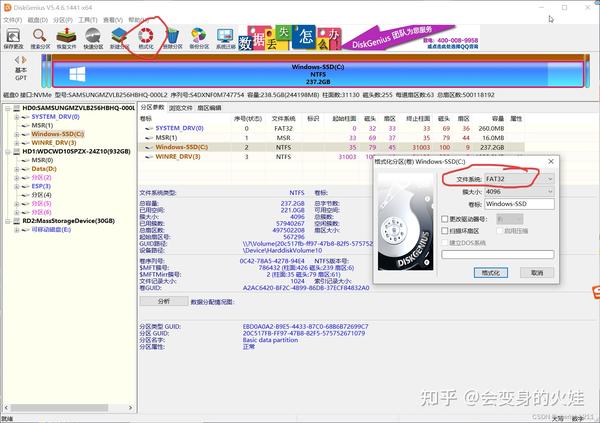Click the left panel horizontal scrollbar

(x=69, y=408)
